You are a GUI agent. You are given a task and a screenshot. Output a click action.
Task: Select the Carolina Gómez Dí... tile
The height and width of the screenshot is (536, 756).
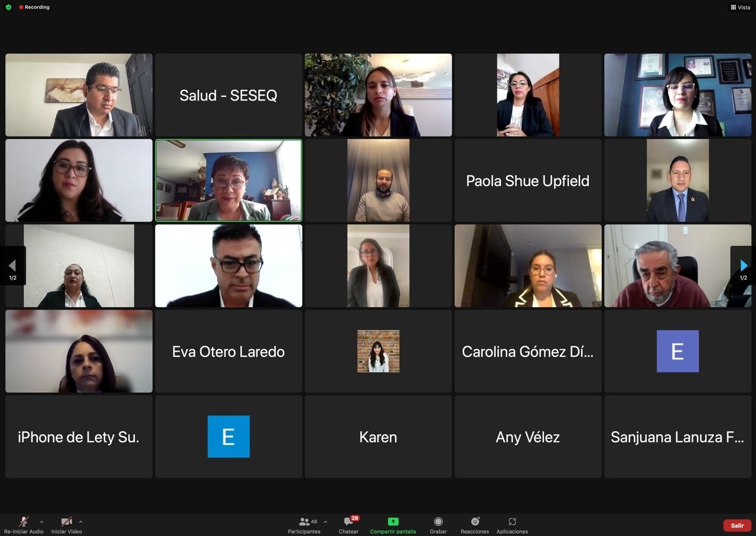point(528,351)
